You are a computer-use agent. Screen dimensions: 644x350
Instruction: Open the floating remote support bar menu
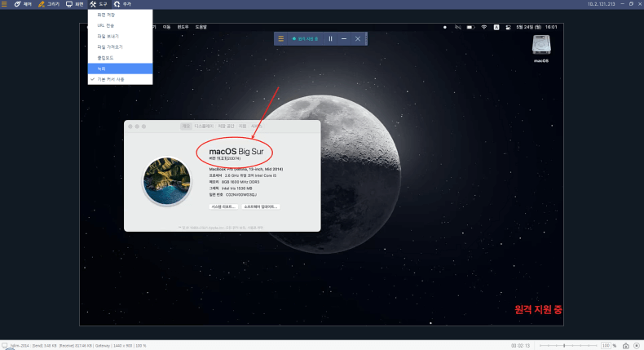[x=281, y=38]
